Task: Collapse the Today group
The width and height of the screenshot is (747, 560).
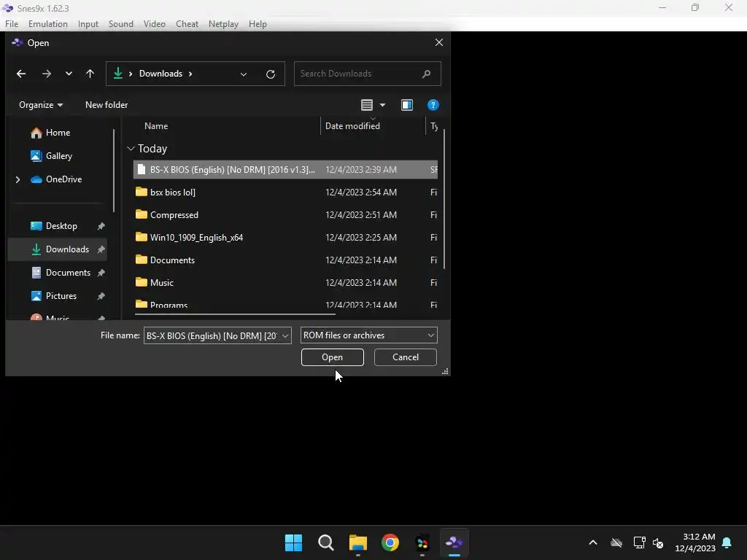Action: pos(131,149)
